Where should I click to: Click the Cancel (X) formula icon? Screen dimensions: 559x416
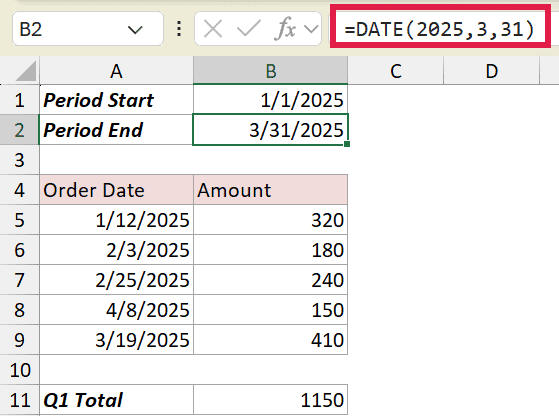(213, 29)
